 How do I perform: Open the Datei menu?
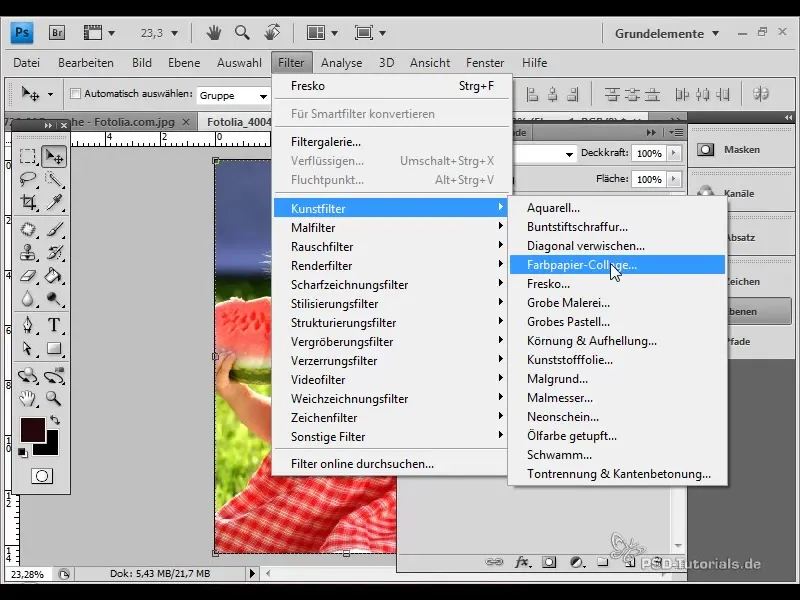tap(27, 63)
